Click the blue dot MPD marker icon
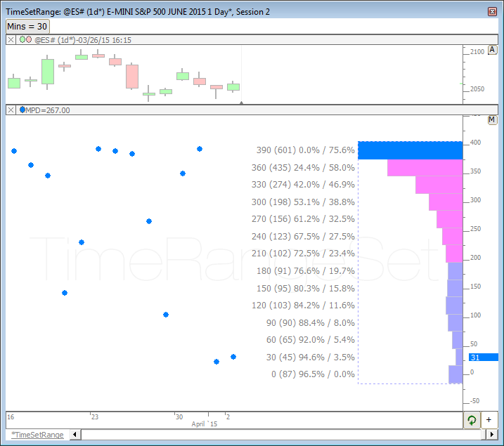This screenshot has height=446, width=504. (x=22, y=110)
